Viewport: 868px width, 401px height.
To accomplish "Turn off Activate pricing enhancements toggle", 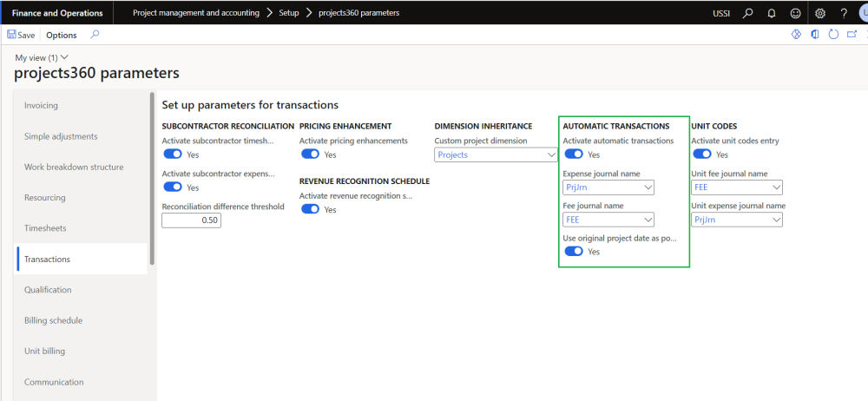I will tap(309, 154).
